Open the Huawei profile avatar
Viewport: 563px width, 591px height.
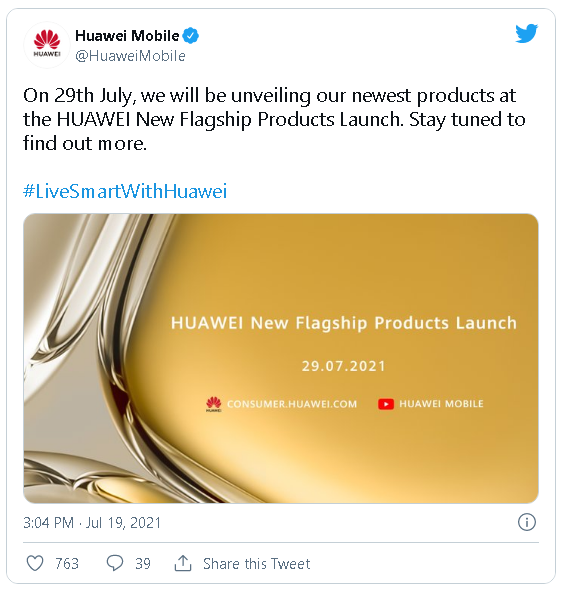tap(47, 44)
